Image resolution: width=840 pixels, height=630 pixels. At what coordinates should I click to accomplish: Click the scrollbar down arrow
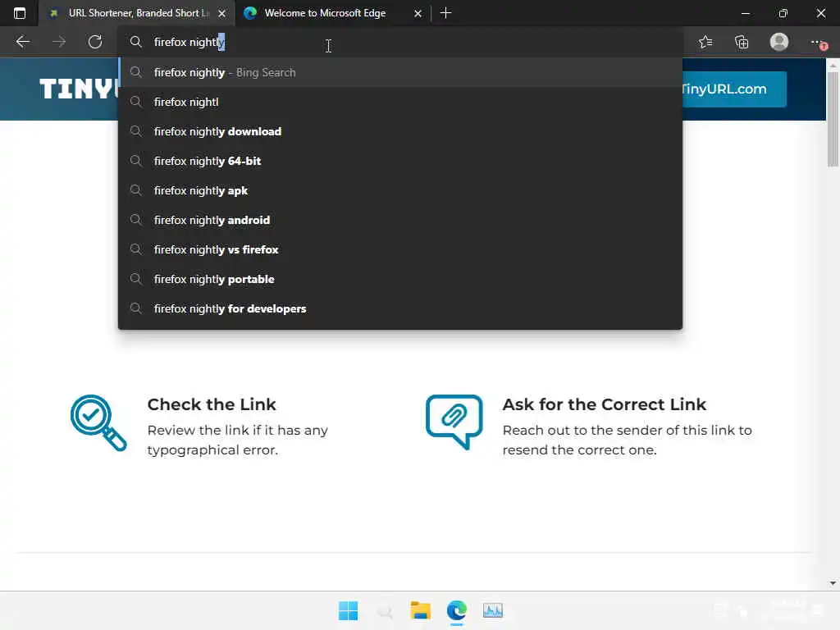(x=833, y=583)
